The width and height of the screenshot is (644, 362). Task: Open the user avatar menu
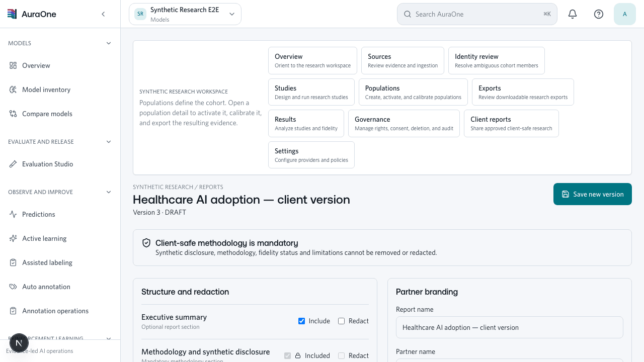click(x=625, y=14)
